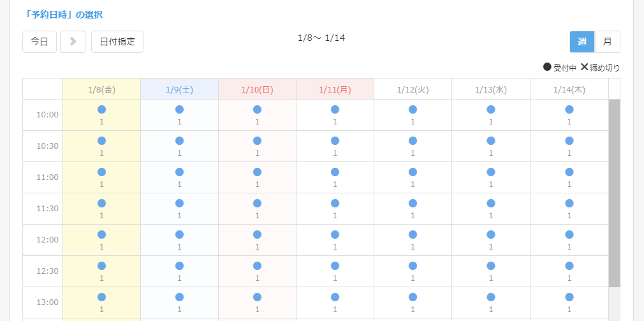This screenshot has width=644, height=321.
Task: Click the vertical scrollbar of the timetable
Action: 614,191
